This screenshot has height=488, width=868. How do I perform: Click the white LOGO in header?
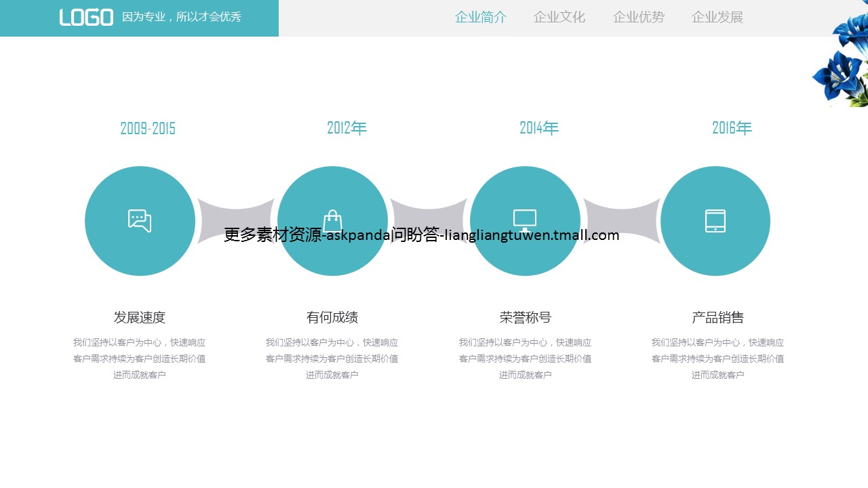tap(86, 18)
